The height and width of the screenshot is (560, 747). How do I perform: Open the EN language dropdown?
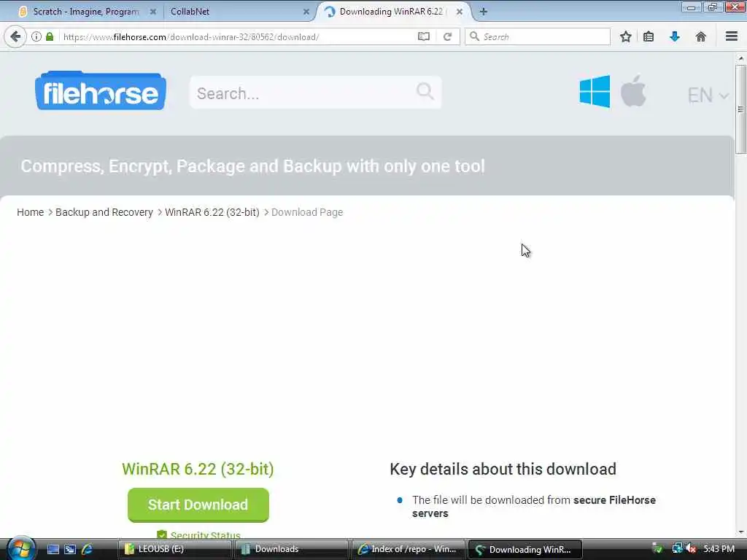[708, 96]
